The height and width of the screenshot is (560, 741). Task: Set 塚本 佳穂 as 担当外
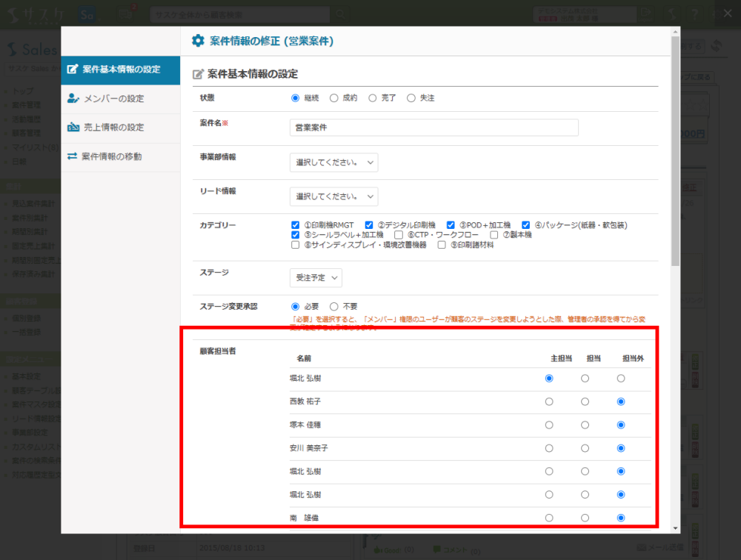[x=621, y=425]
